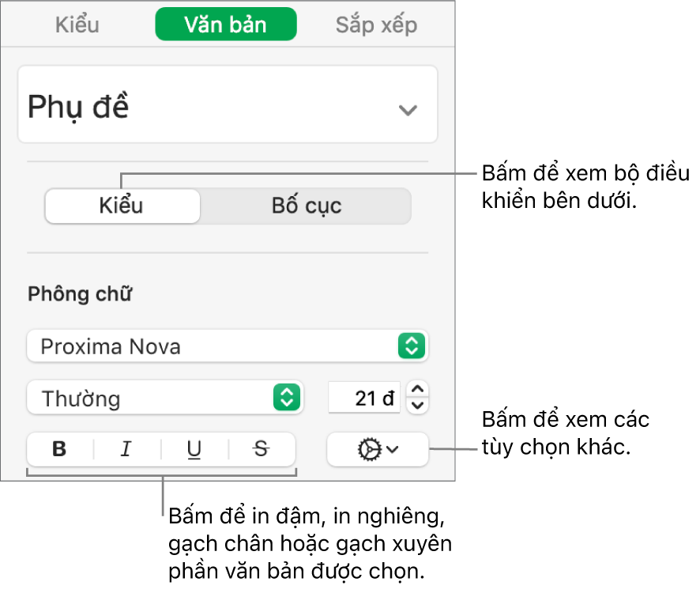This screenshot has width=700, height=593.
Task: Open the Proxima Nova font dropdown
Action: pos(228,346)
